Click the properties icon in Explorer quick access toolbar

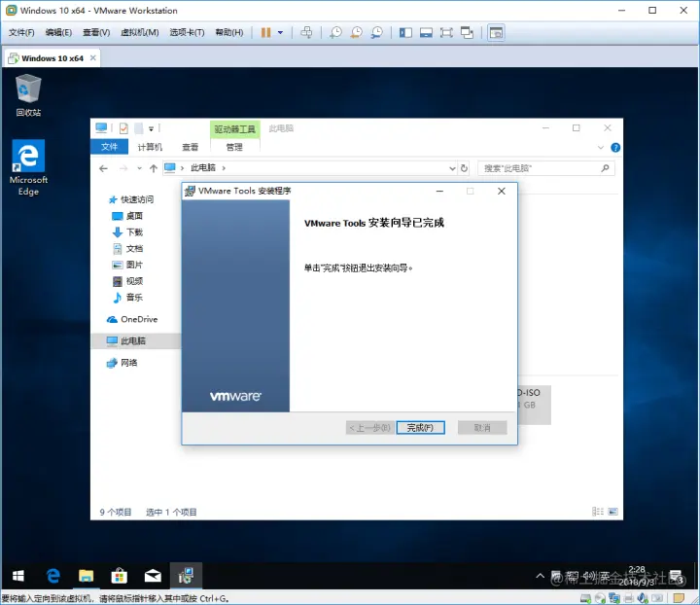pos(123,128)
